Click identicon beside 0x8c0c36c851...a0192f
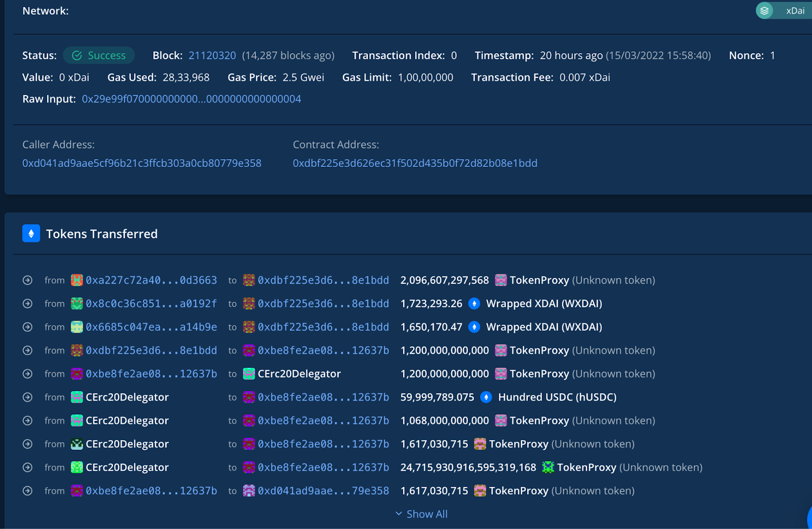The width and height of the screenshot is (812, 529). 77,303
